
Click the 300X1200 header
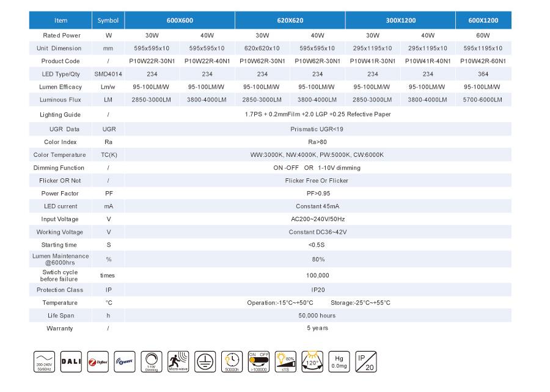(400, 20)
